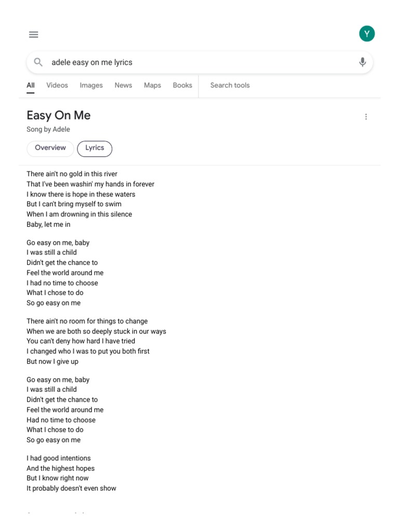
Task: Expand the Search tools options
Action: tap(230, 85)
